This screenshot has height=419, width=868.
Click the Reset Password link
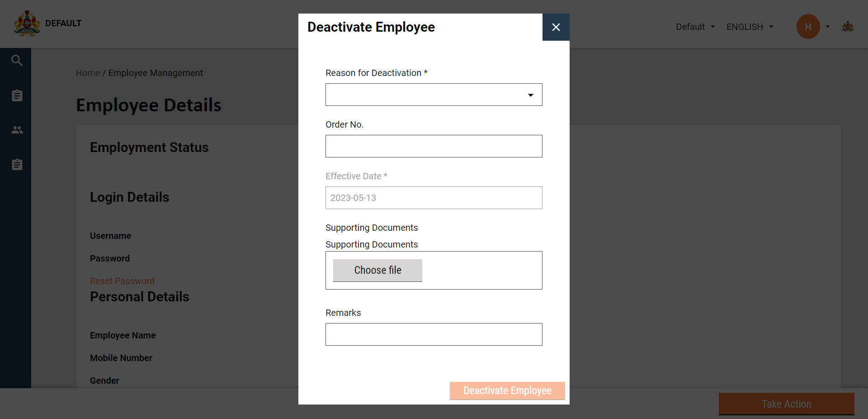pyautogui.click(x=122, y=281)
